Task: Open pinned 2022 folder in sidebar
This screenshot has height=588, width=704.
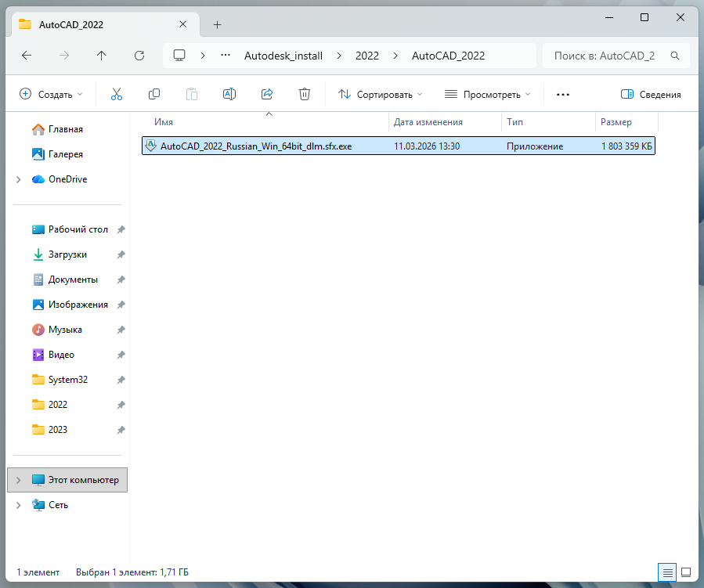Action: click(x=57, y=406)
